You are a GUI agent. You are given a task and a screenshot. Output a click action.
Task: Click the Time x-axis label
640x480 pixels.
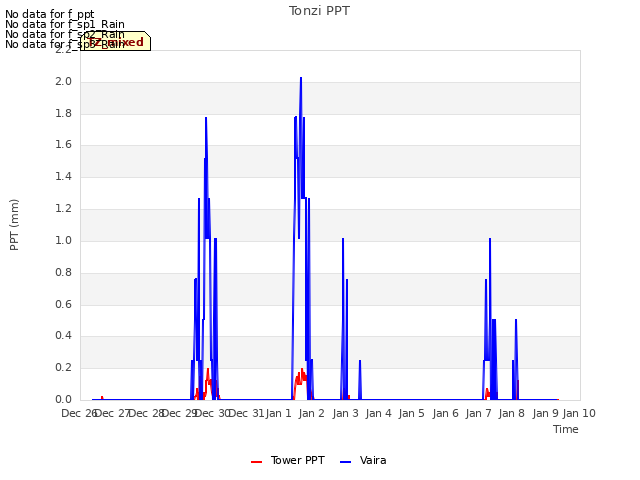(566, 429)
